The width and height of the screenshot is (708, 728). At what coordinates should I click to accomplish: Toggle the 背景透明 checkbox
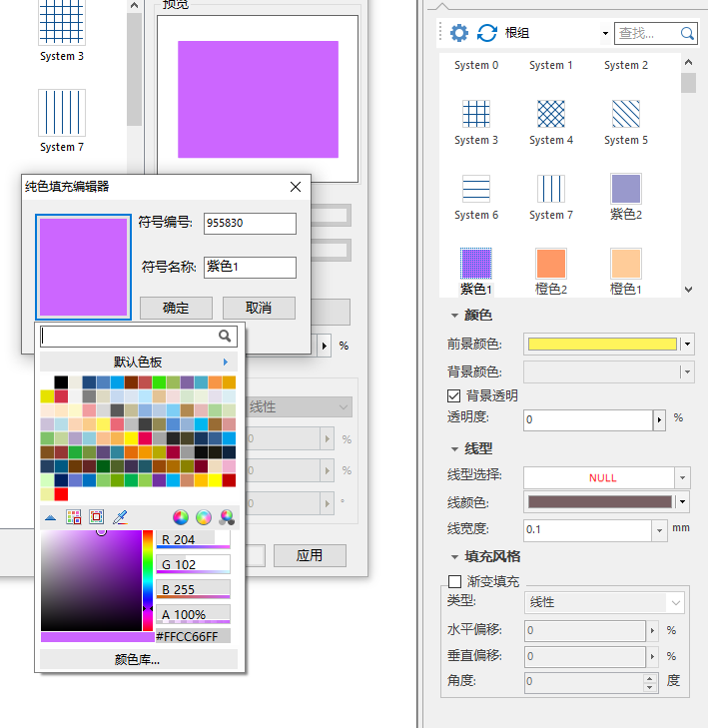(x=454, y=396)
